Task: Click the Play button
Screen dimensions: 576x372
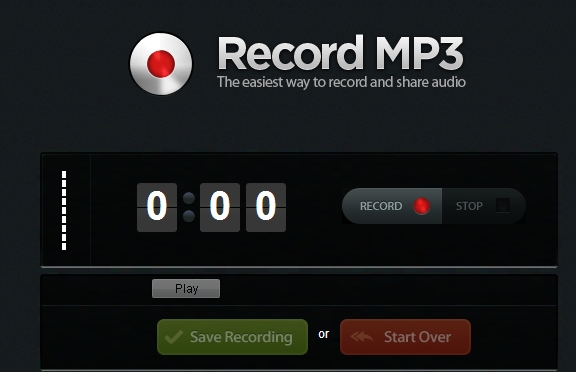Action: pos(186,289)
